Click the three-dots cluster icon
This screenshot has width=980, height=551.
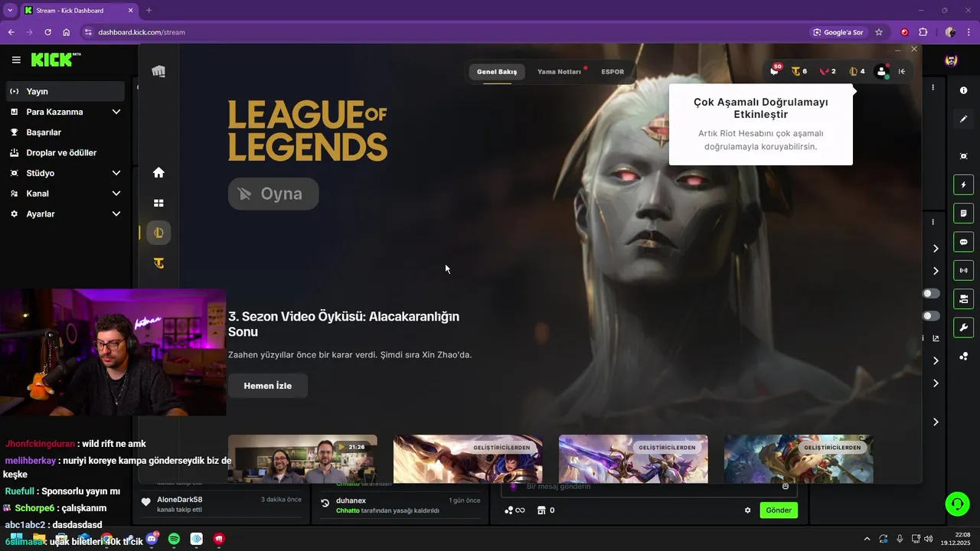click(x=963, y=356)
